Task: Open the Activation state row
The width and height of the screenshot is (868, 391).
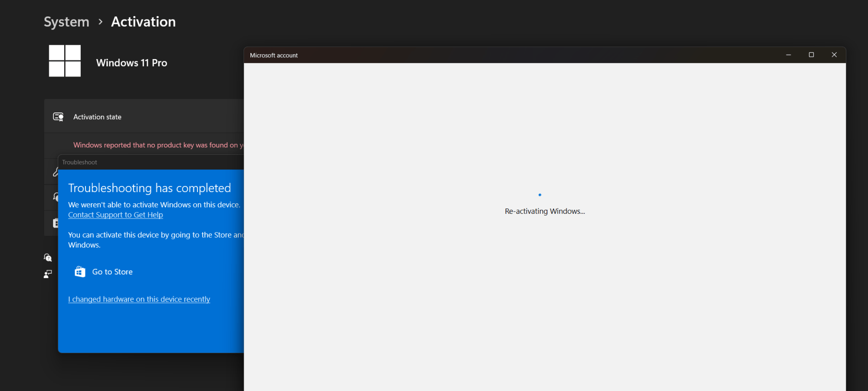Action: pyautogui.click(x=144, y=116)
